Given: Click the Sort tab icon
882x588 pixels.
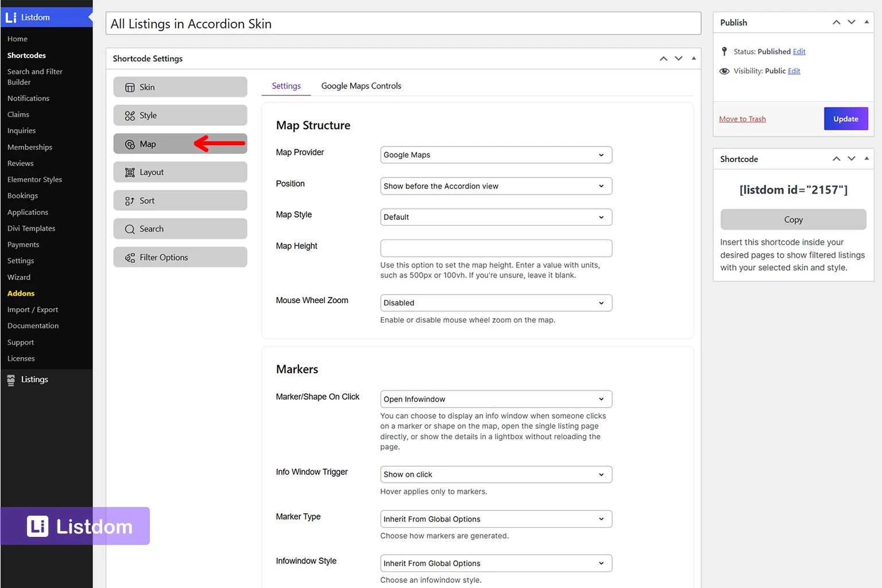Looking at the screenshot, I should click(x=130, y=201).
